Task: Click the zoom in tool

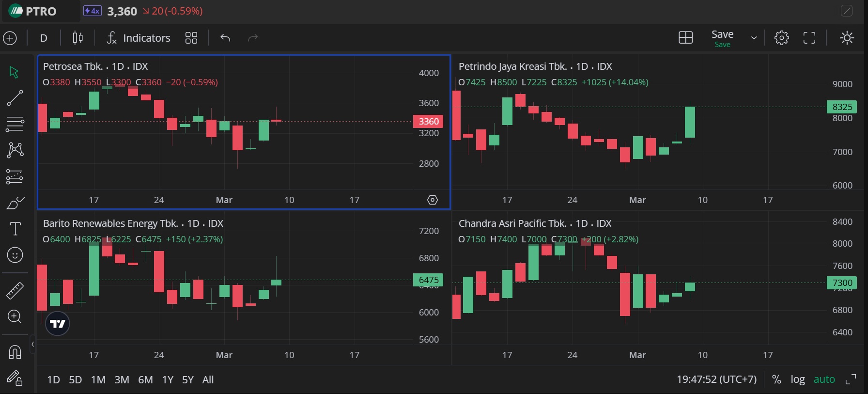Action: click(15, 316)
